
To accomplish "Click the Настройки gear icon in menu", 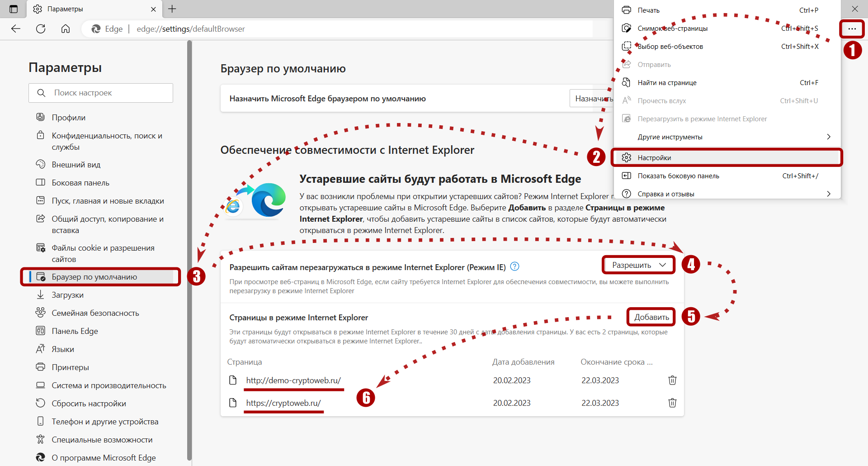I will 627,157.
